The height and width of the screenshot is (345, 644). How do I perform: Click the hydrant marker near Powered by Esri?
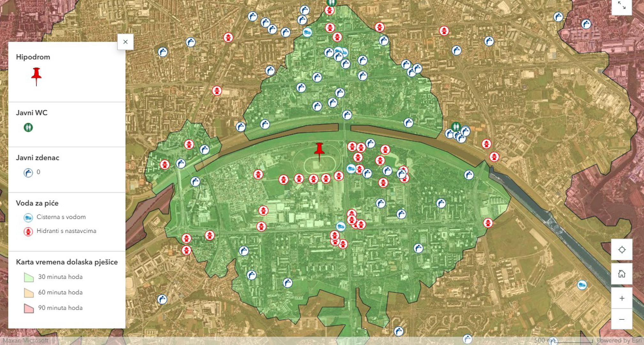pyautogui.click(x=553, y=341)
